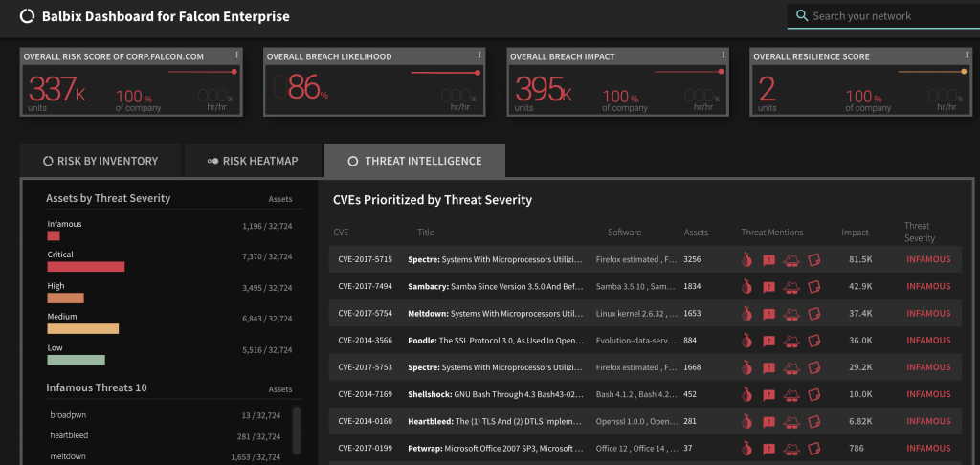Viewport: 980px width, 465px height.
Task: Select the meltdown threat row
Action: coord(166,457)
